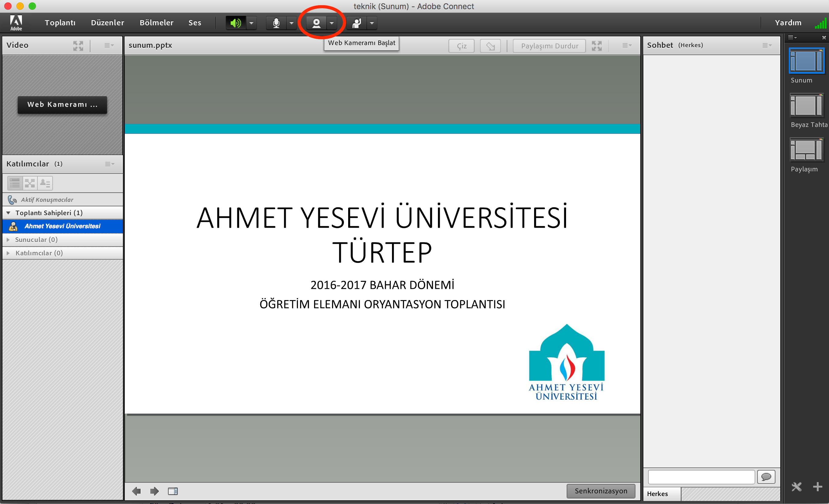Maximize the Video pod
829x504 pixels.
point(78,46)
